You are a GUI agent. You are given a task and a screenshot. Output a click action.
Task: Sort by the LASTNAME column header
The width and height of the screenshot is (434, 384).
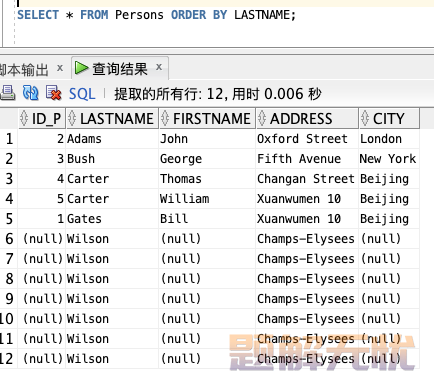point(112,119)
